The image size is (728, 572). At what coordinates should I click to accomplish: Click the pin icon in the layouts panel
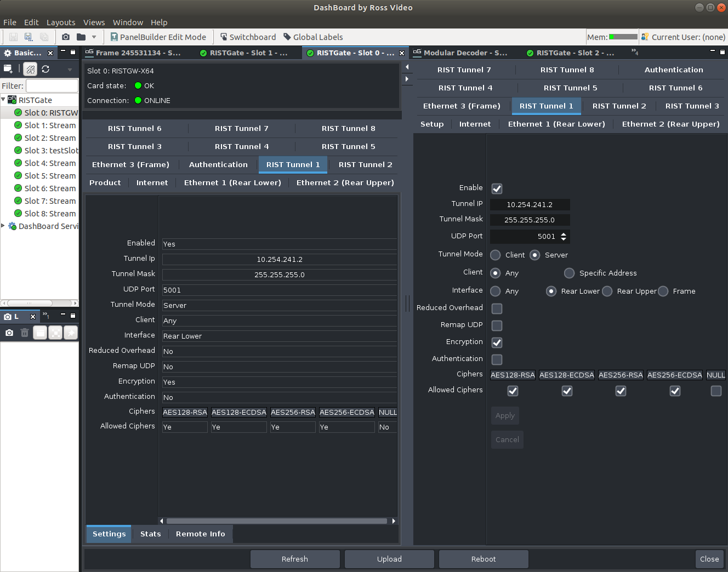[x=71, y=333]
